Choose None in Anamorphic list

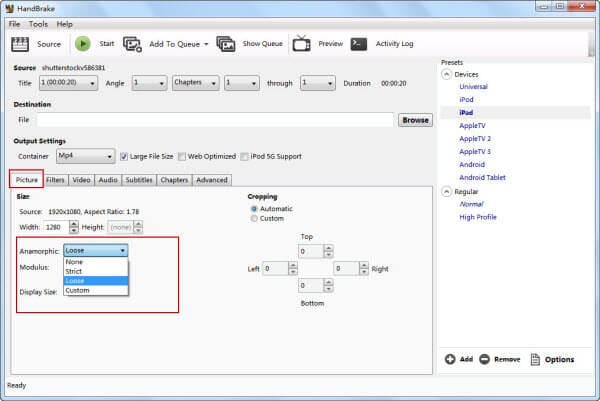(96, 262)
